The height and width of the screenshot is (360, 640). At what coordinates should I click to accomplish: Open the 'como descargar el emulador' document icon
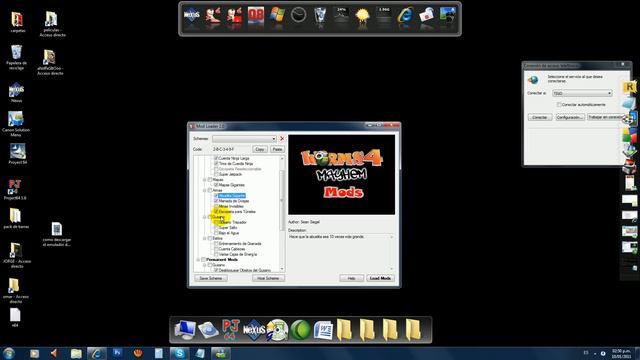pos(57,229)
